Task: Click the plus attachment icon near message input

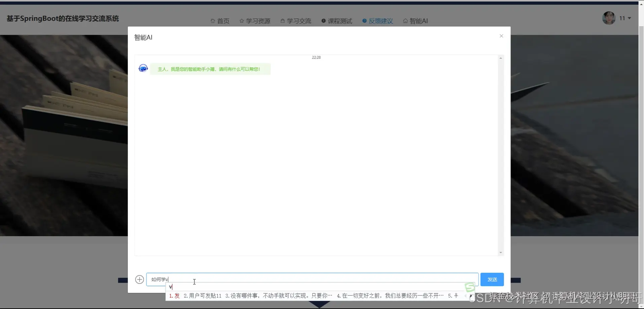Action: click(x=139, y=279)
